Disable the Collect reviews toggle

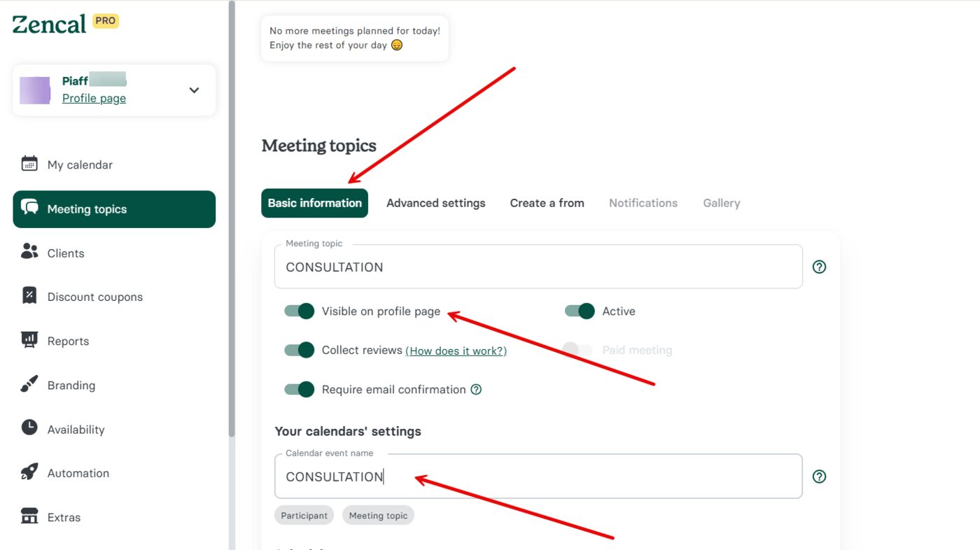tap(299, 350)
